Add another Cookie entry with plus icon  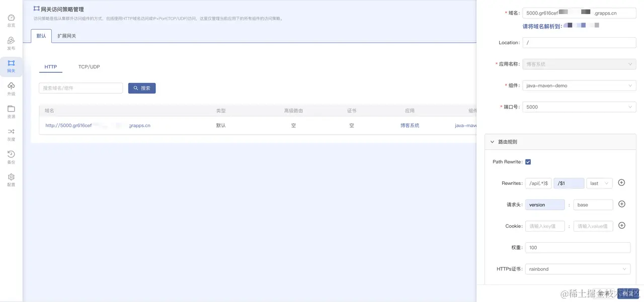coord(621,225)
